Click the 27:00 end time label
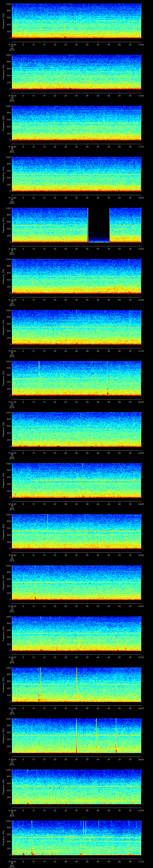153x868 pixels. [x=141, y=657]
